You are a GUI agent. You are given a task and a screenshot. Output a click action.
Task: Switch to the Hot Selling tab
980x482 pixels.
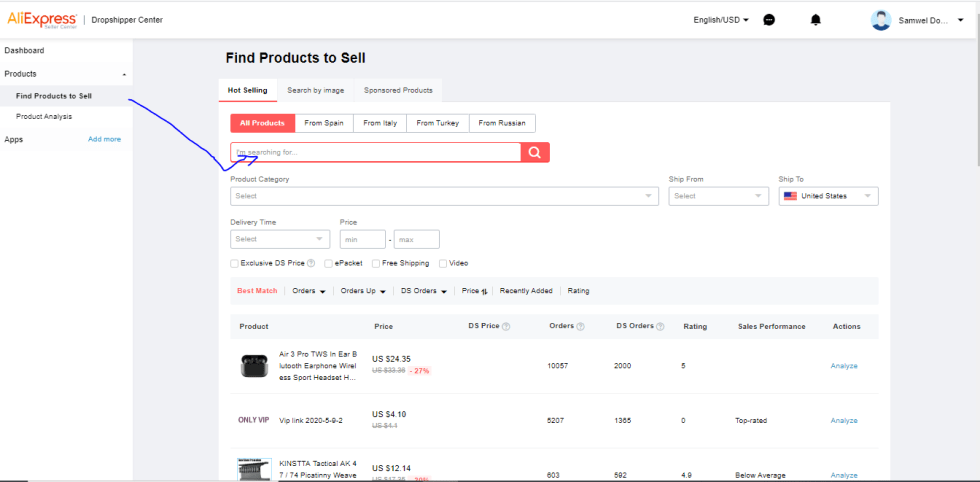(248, 91)
